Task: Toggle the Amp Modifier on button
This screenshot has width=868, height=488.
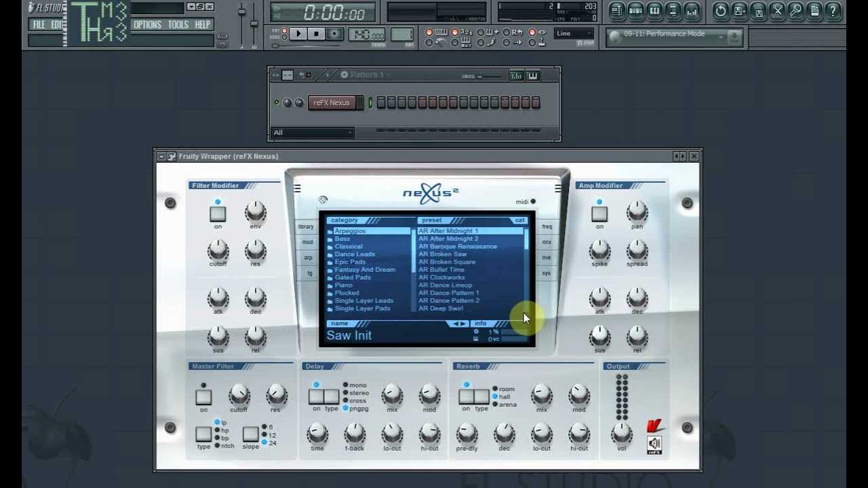Action: pos(599,214)
